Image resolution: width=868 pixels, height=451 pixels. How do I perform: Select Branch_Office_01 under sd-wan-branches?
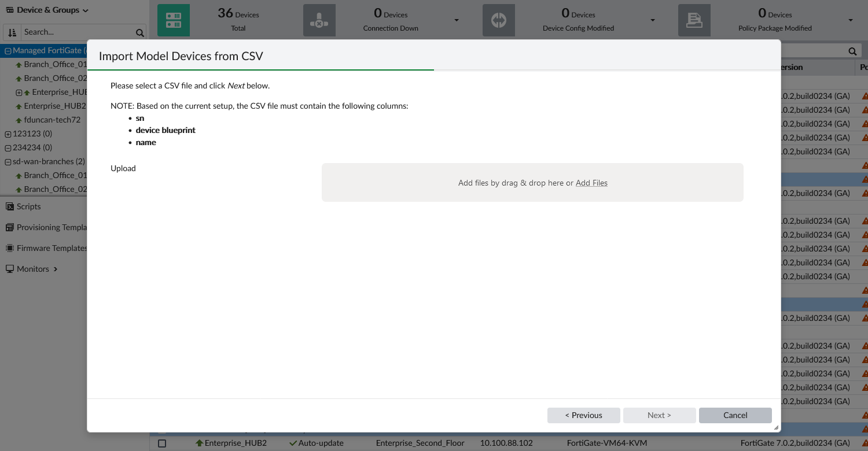[56, 175]
